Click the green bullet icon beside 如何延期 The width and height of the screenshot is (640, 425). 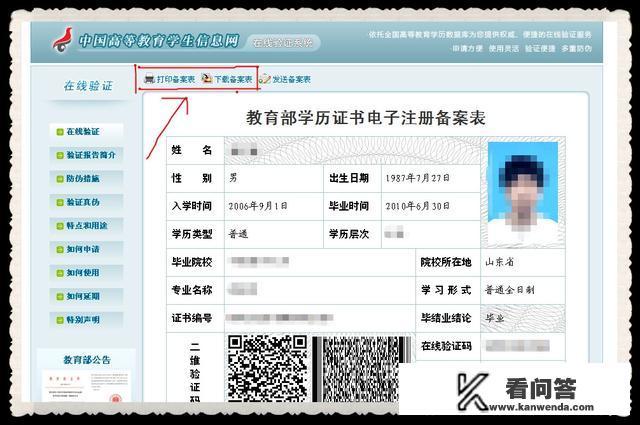60,296
